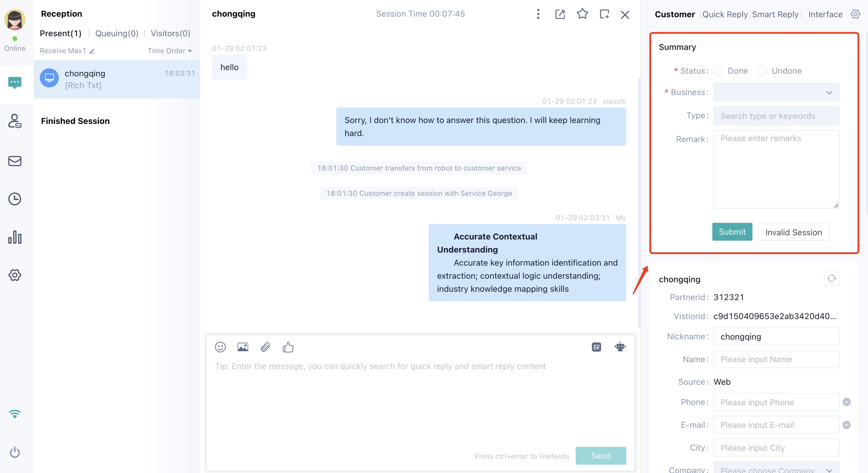Click the add-window invite icon

click(605, 14)
